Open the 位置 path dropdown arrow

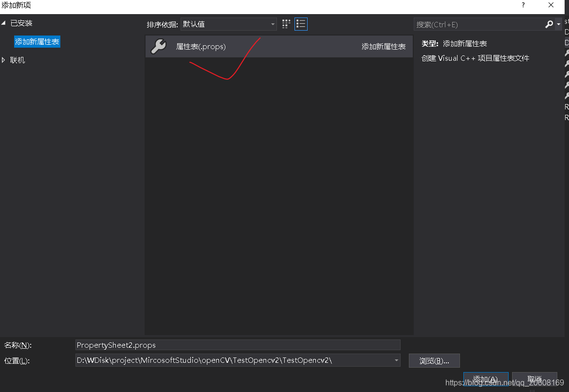point(396,360)
